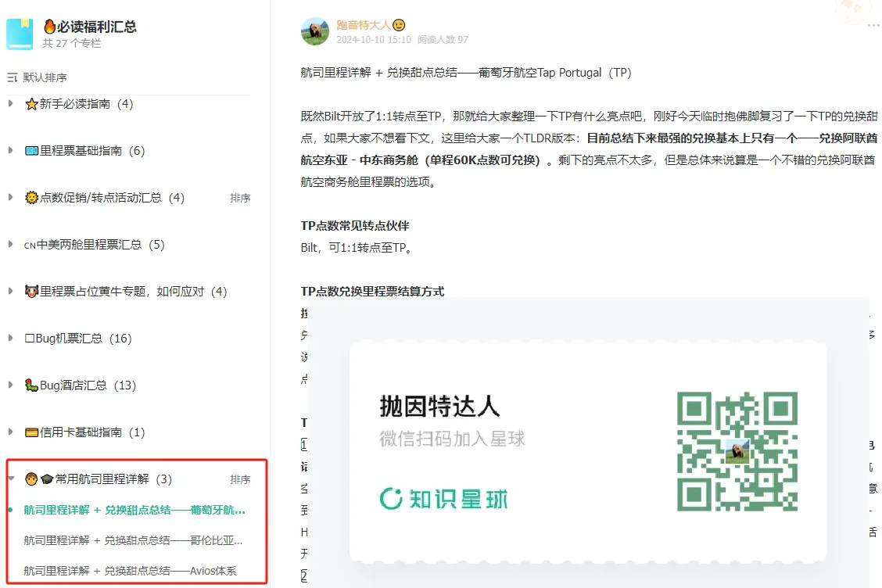The width and height of the screenshot is (882, 588).
Task: Expand the Bug酒店汇总 section
Action: pos(11,385)
